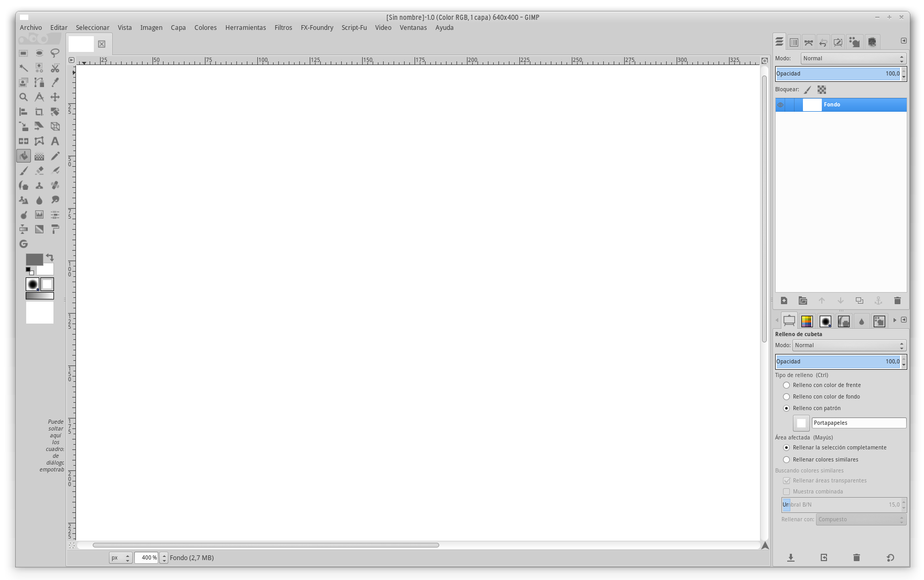Image resolution: width=924 pixels, height=580 pixels.
Task: Select the Zoom magnifier tool
Action: pos(24,97)
